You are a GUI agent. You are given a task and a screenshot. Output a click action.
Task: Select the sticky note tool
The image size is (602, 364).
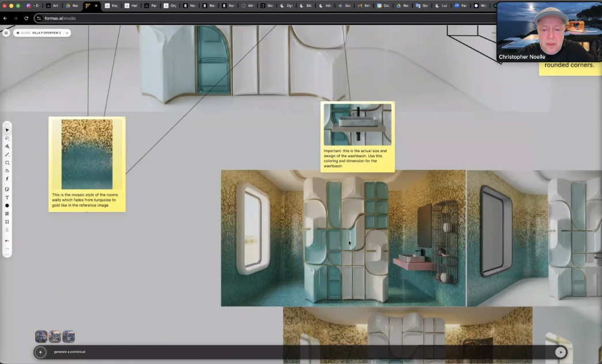7,189
